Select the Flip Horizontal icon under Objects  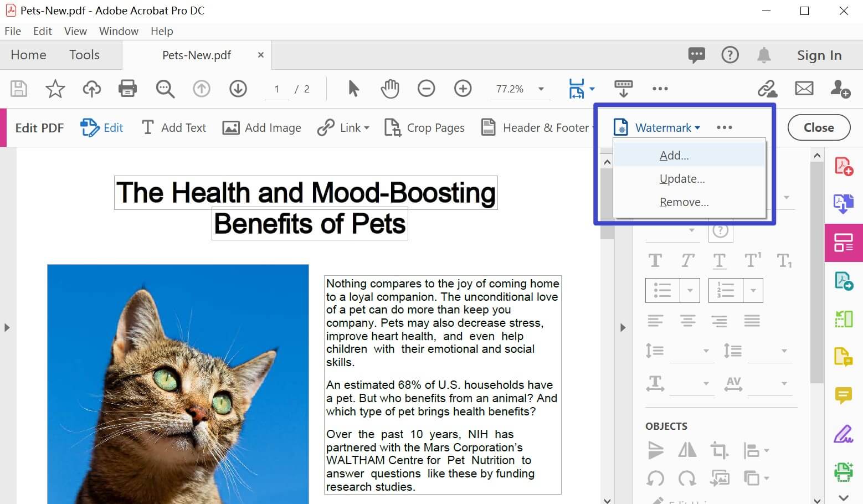tap(687, 450)
